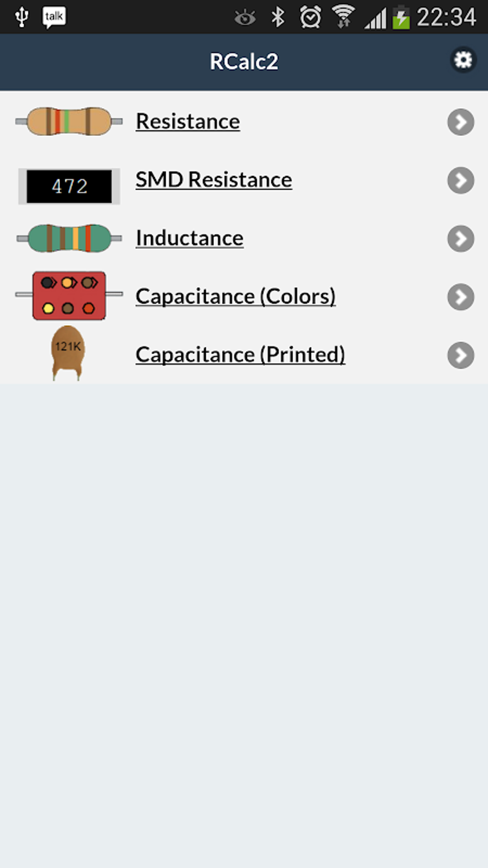Open SMD Resistance using its arrow chevron
Image resolution: width=488 pixels, height=868 pixels.
click(x=460, y=180)
